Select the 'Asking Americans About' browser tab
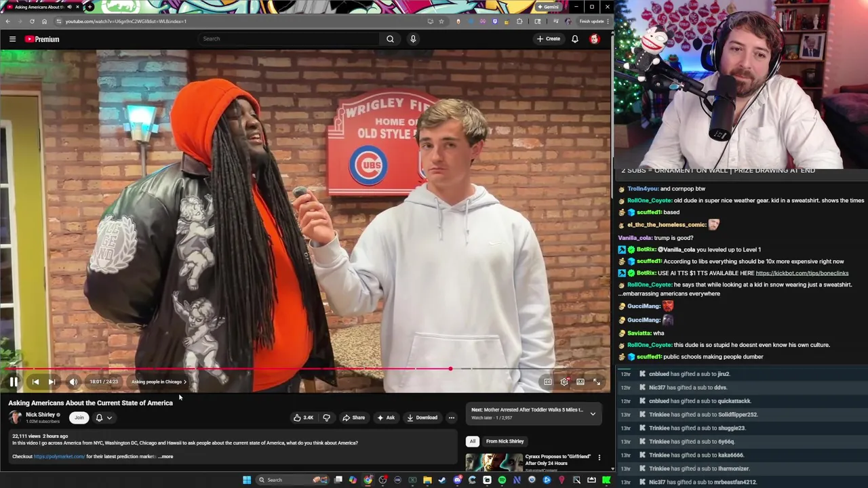The image size is (868, 488). [x=43, y=7]
